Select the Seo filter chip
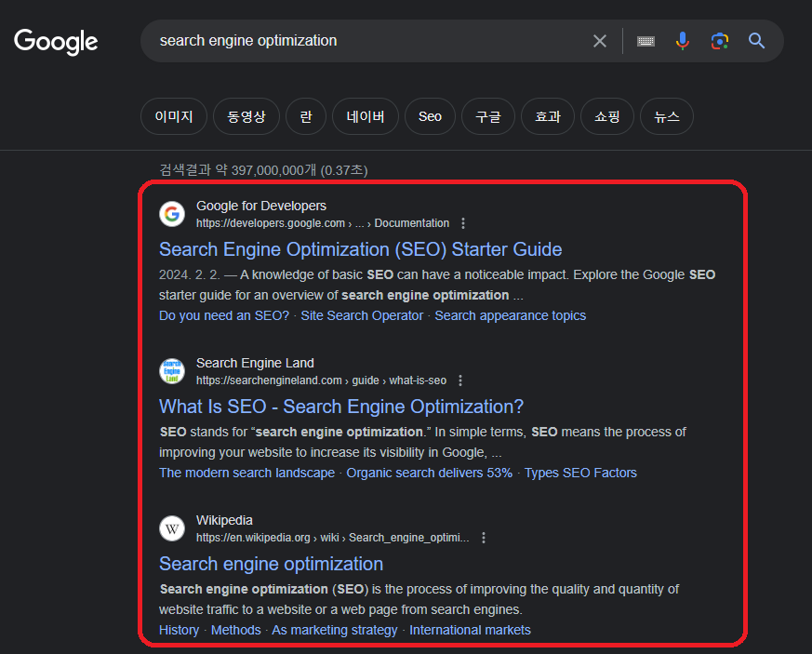Screen dimensions: 812x654 pos(430,116)
